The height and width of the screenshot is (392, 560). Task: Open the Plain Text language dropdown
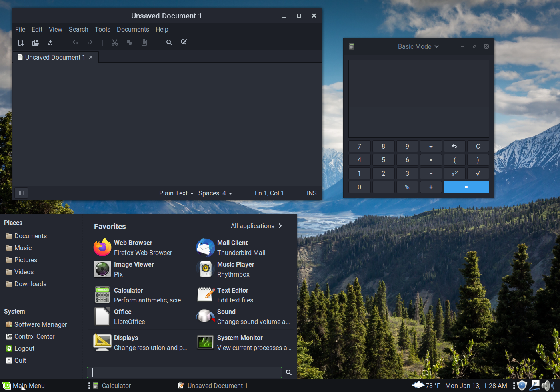(x=176, y=193)
